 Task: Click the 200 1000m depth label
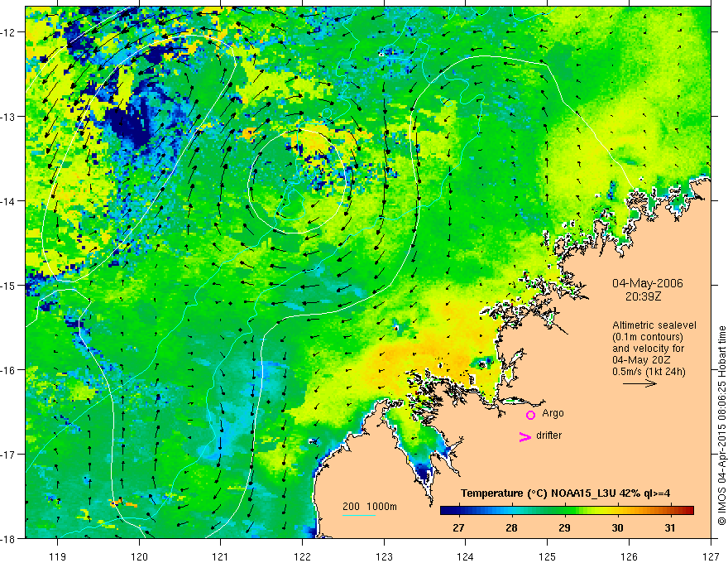370,507
